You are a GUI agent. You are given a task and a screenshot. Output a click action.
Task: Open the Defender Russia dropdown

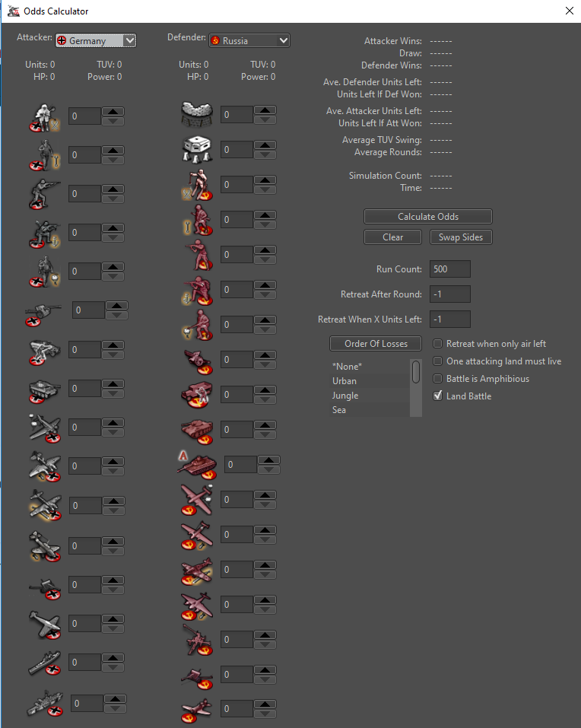pos(249,40)
